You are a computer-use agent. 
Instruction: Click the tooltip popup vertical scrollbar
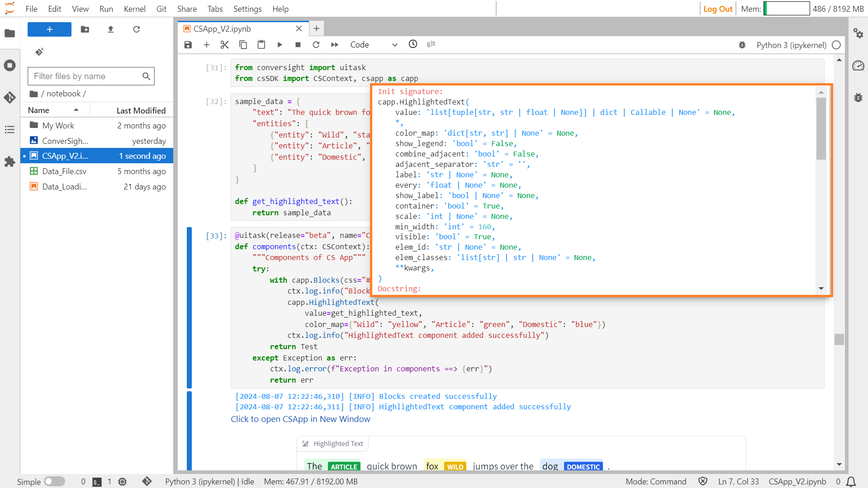pyautogui.click(x=821, y=128)
